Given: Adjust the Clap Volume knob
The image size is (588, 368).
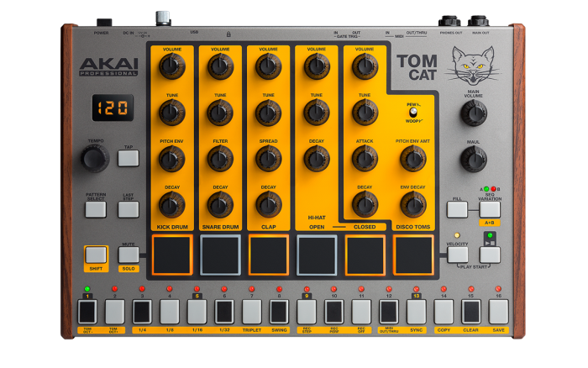Looking at the screenshot, I should tap(269, 66).
